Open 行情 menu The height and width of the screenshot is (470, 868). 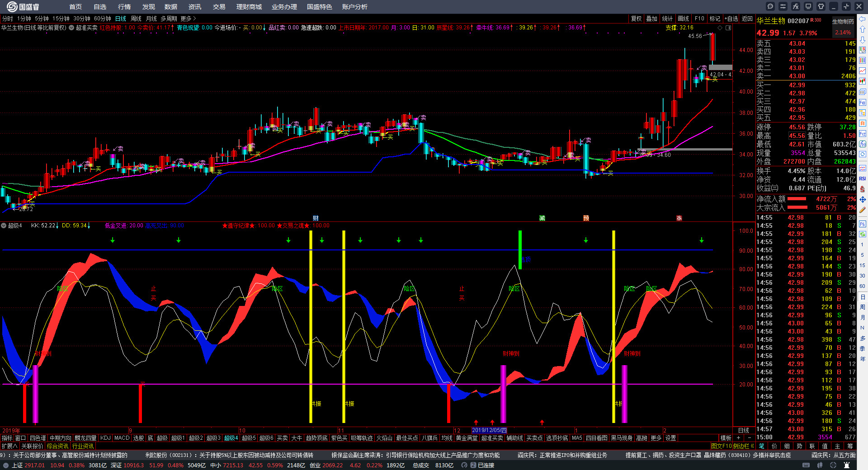pos(124,7)
